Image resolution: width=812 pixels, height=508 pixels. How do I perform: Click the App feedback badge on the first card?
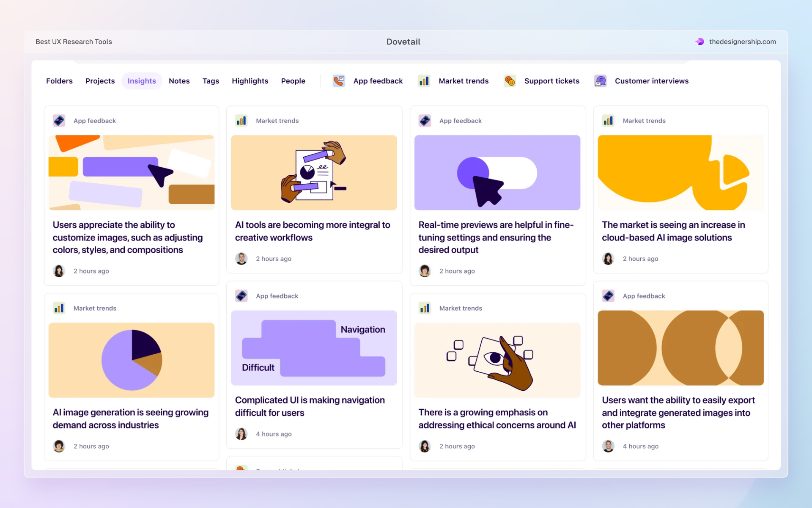pos(59,120)
